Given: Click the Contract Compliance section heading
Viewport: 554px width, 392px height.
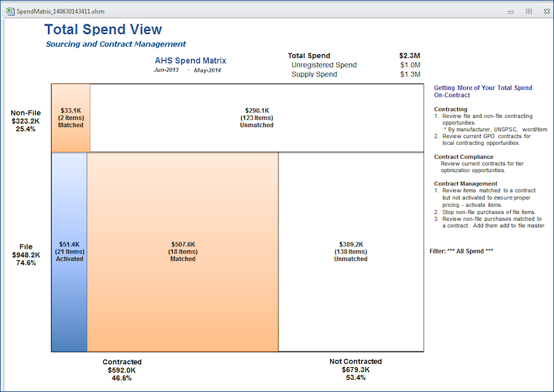Looking at the screenshot, I should click(463, 157).
